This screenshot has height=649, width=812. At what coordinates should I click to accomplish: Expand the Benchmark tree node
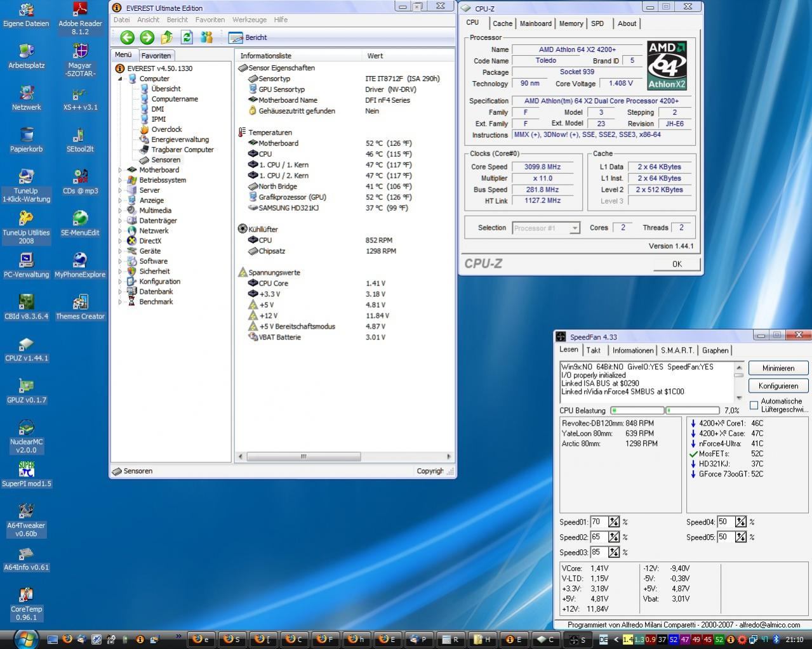(x=120, y=302)
